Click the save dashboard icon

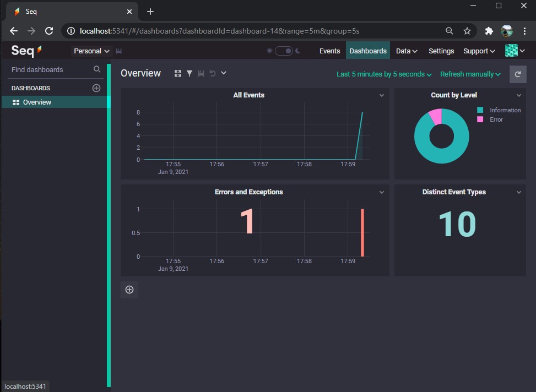pyautogui.click(x=201, y=73)
